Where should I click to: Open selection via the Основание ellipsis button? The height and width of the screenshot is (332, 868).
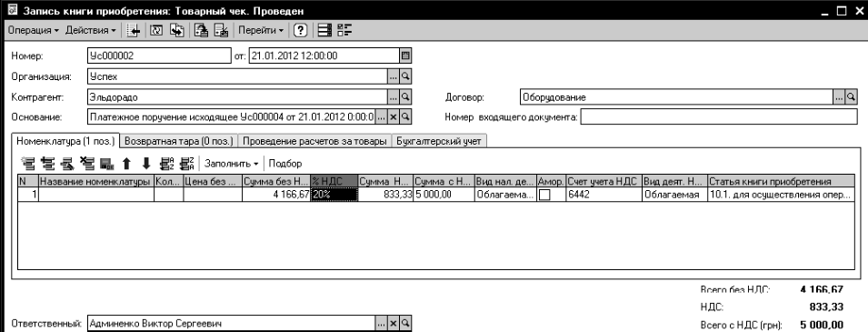click(382, 117)
